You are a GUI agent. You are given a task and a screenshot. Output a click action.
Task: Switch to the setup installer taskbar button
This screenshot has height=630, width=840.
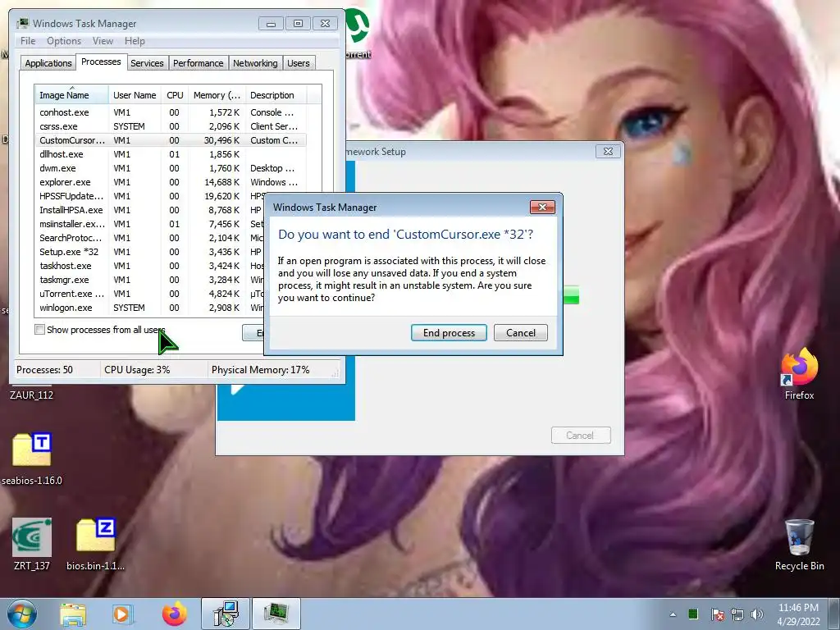(x=226, y=614)
